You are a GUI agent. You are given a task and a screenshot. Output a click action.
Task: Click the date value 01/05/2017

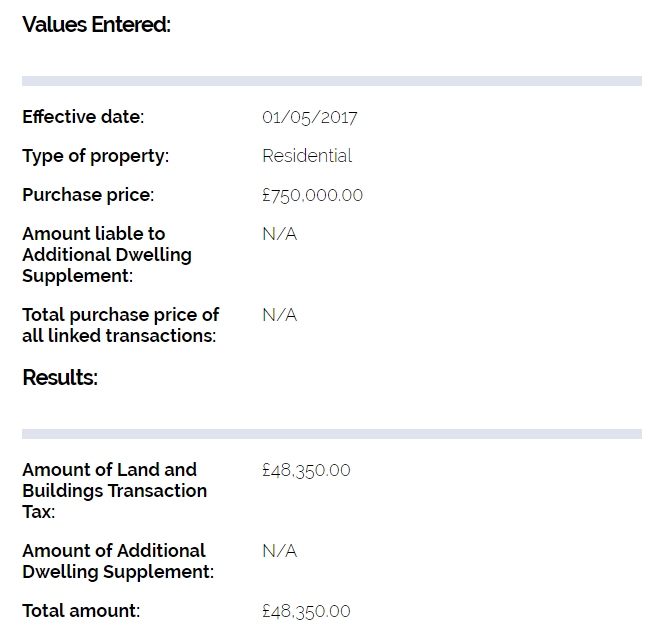(309, 117)
